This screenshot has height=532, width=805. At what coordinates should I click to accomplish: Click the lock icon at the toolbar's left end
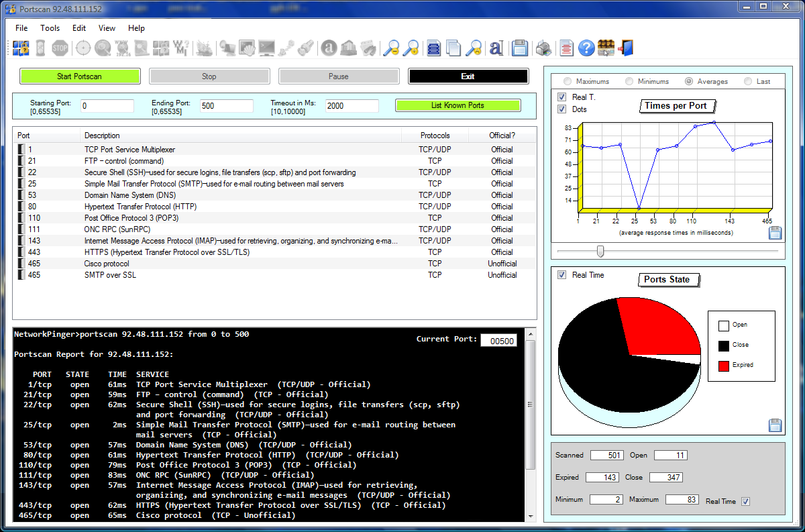[20, 48]
